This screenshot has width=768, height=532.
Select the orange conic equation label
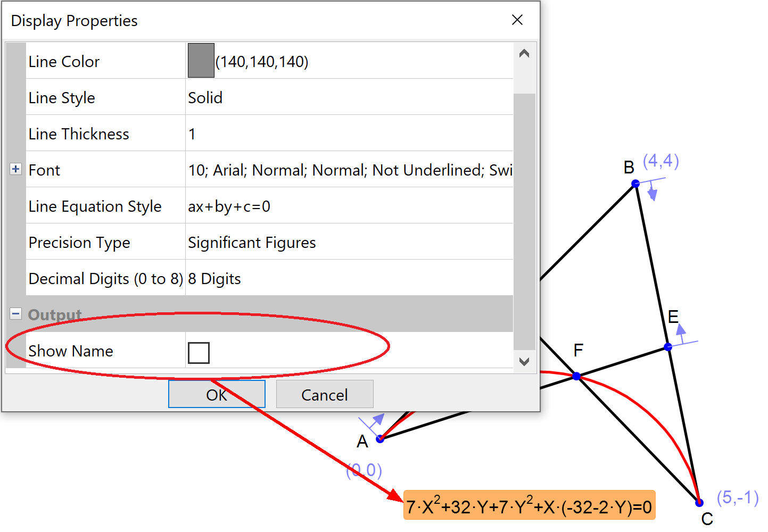click(529, 505)
